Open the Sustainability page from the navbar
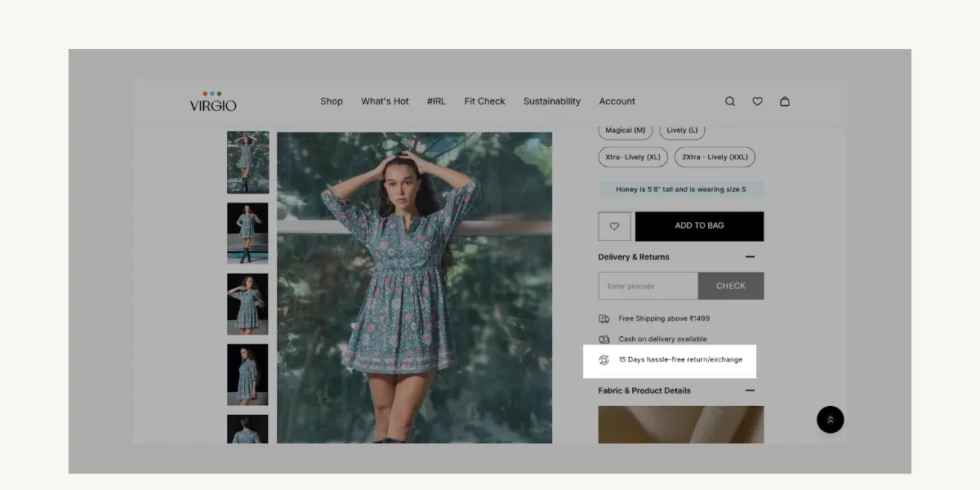Viewport: 980px width, 490px height. pyautogui.click(x=552, y=101)
